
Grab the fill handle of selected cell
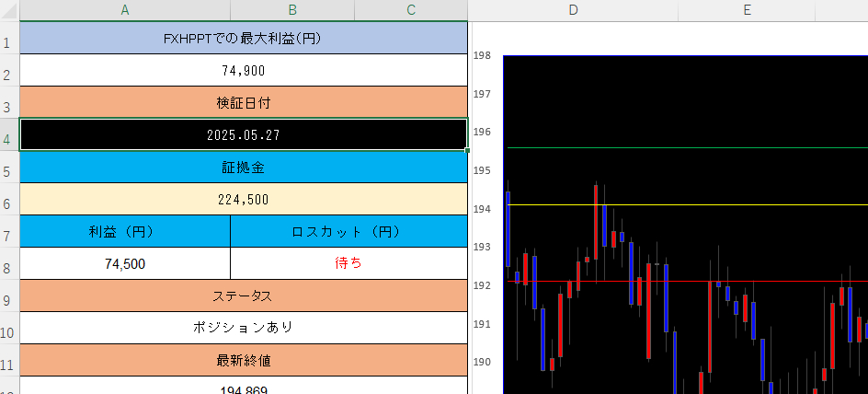click(x=467, y=150)
